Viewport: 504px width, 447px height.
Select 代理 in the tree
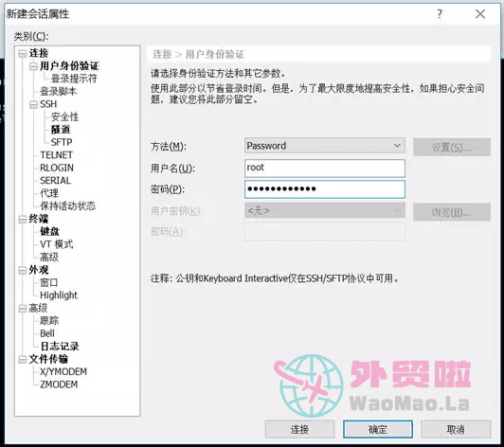[x=49, y=193]
